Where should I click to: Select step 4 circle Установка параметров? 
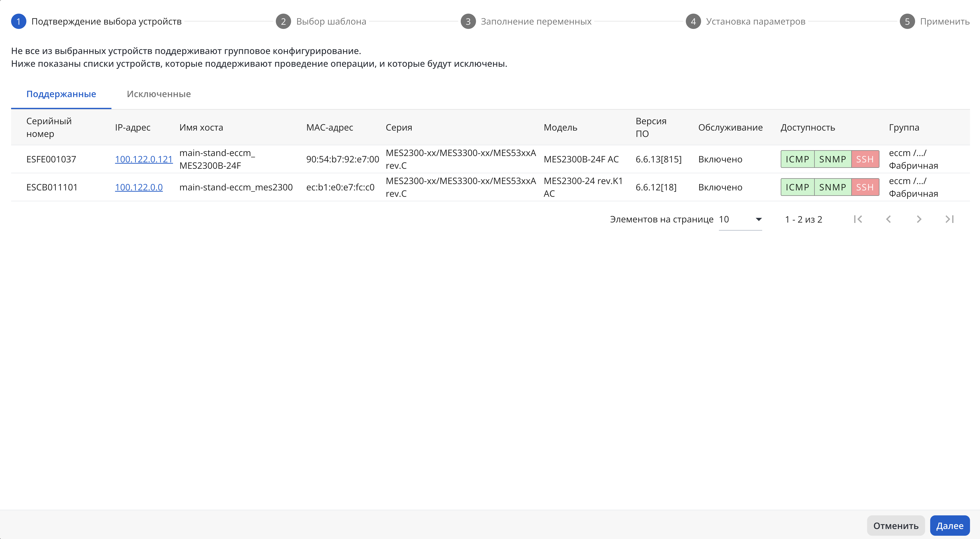(x=693, y=21)
